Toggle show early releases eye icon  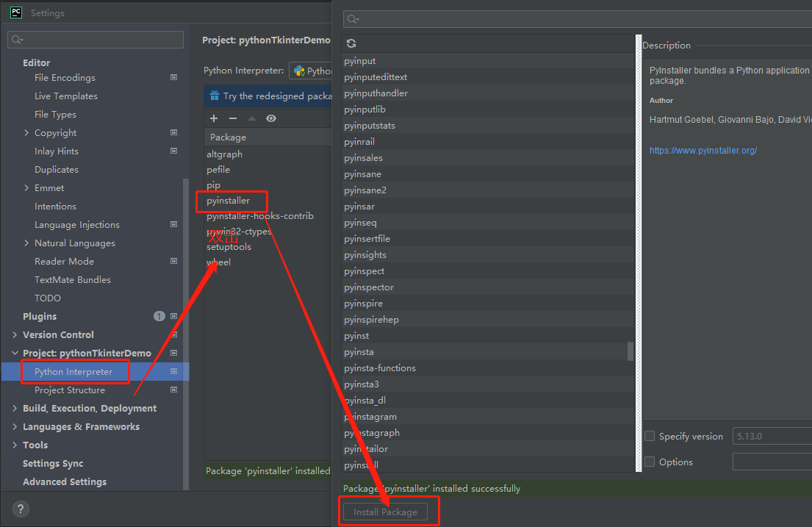pos(271,118)
